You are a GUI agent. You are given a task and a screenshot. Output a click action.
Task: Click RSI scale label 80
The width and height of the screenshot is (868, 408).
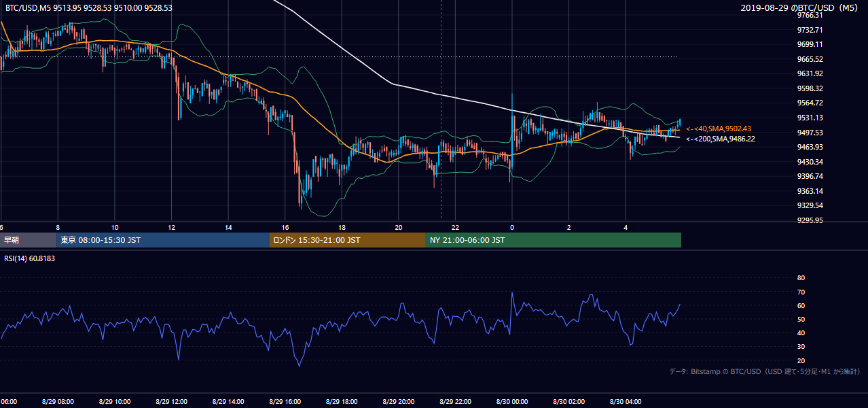click(x=801, y=278)
